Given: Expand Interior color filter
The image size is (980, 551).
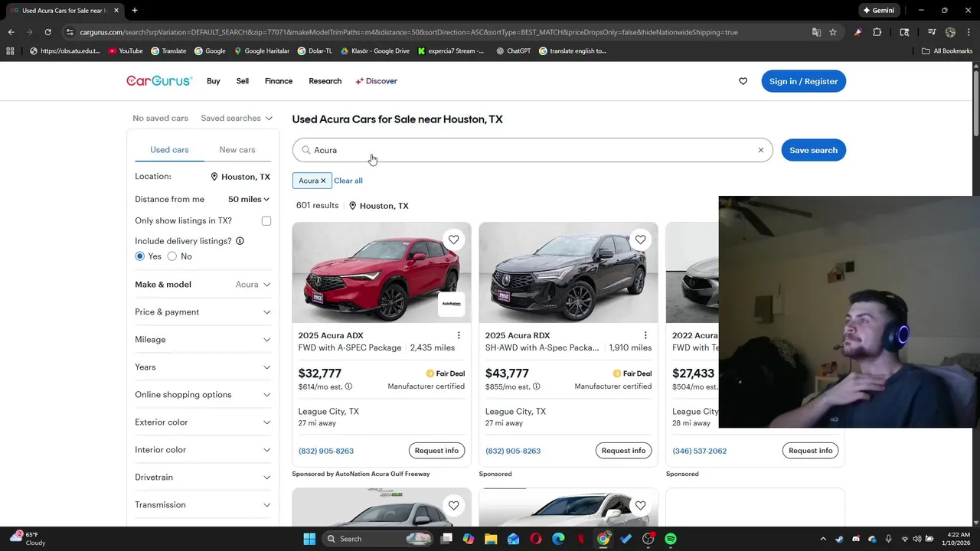Looking at the screenshot, I should pos(203,450).
